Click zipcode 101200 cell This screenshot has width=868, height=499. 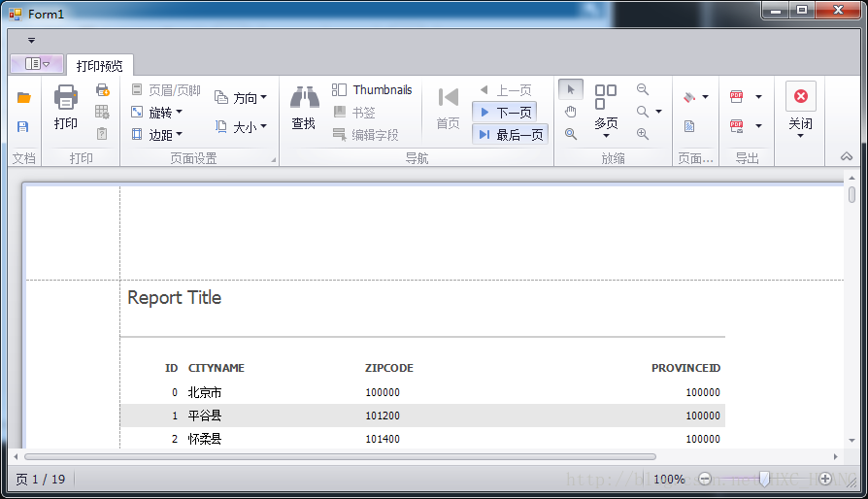[383, 416]
